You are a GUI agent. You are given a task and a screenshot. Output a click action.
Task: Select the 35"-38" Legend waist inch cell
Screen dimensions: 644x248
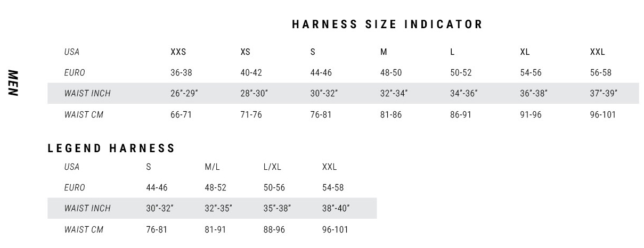pyautogui.click(x=278, y=209)
